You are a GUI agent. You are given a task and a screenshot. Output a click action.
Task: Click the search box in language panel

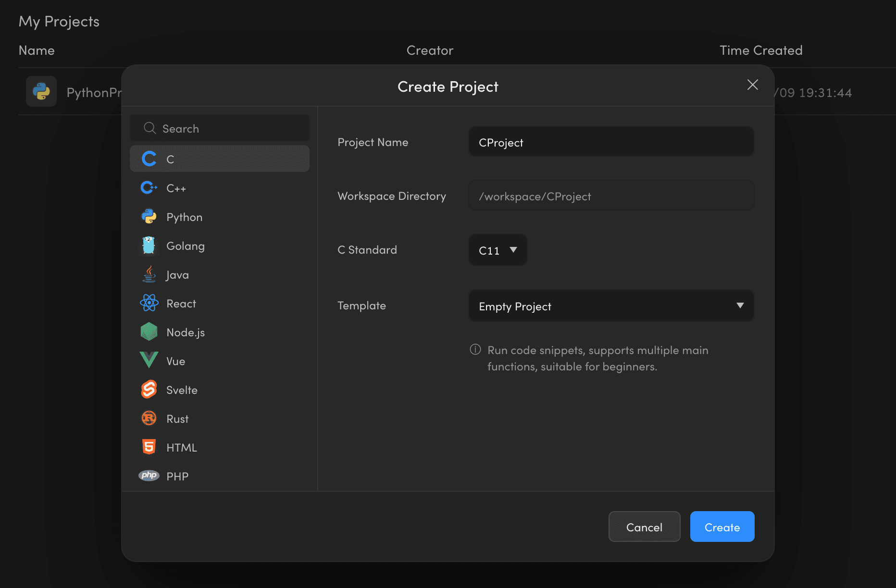[219, 128]
